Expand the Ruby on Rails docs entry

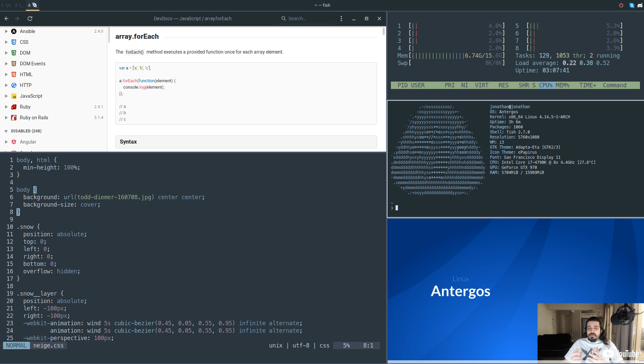[6, 118]
